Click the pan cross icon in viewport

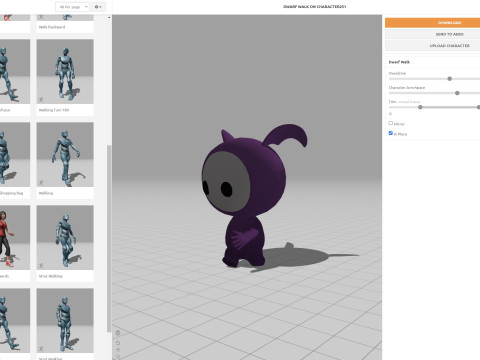(118, 350)
